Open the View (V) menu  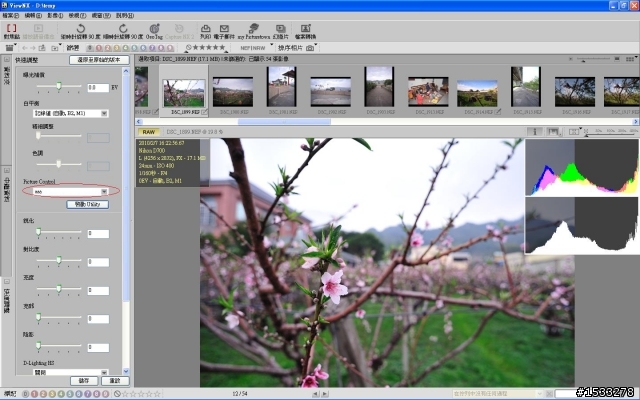pyautogui.click(x=77, y=16)
